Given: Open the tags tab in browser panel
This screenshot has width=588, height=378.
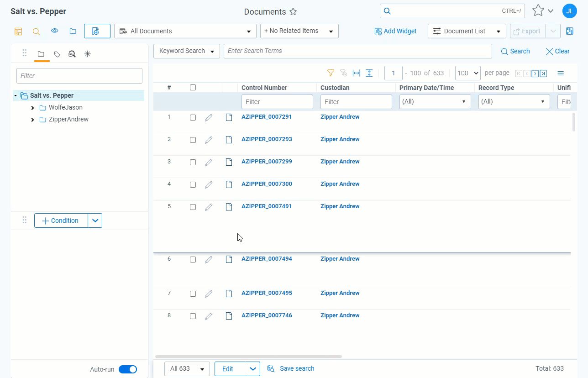Looking at the screenshot, I should point(57,54).
